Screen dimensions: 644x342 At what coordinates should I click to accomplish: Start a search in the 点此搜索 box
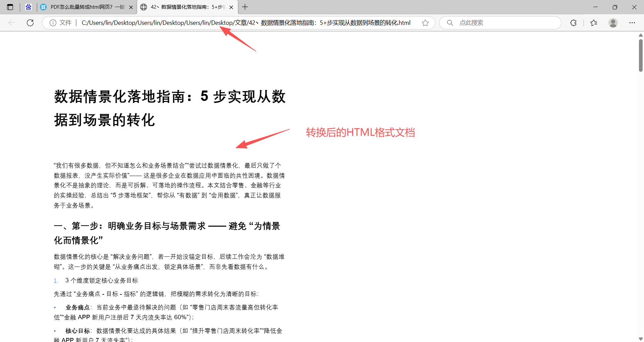pyautogui.click(x=500, y=22)
